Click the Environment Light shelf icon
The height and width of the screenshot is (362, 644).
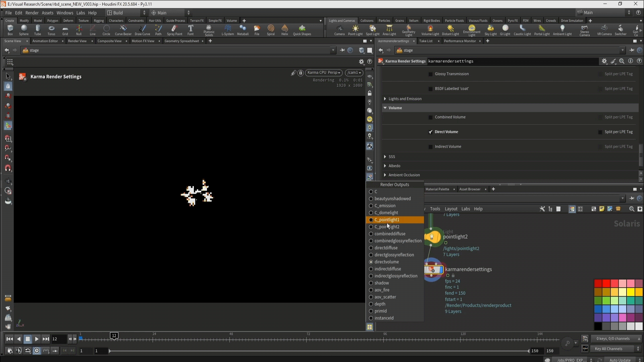(472, 30)
